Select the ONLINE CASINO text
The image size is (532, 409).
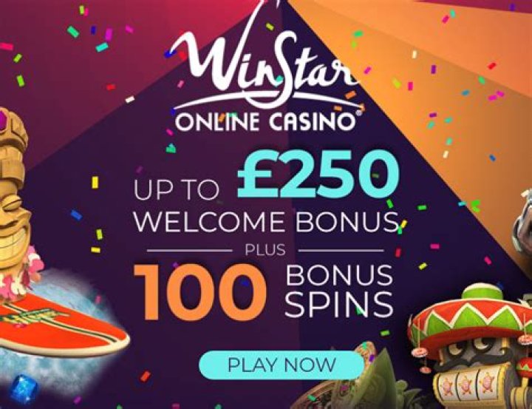coord(265,122)
